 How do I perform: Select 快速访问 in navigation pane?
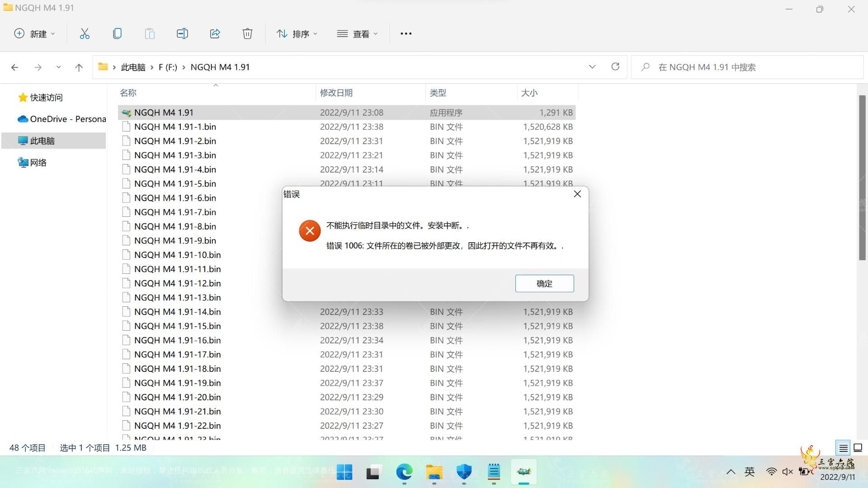[x=46, y=97]
